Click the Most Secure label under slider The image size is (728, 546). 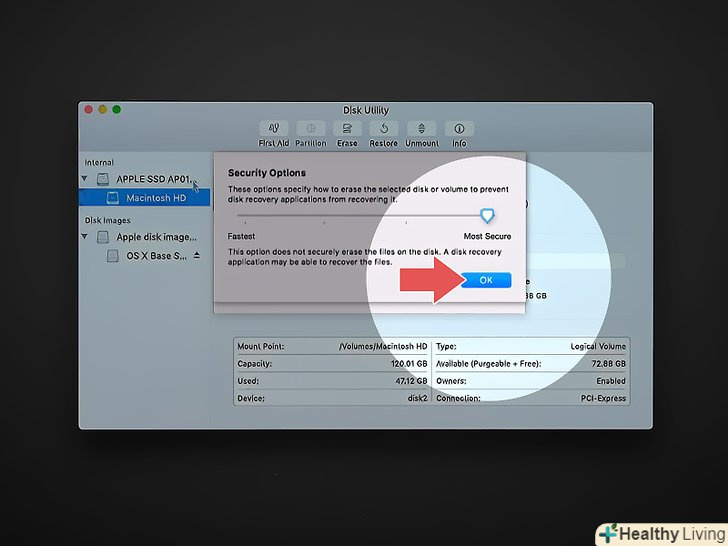(x=487, y=236)
